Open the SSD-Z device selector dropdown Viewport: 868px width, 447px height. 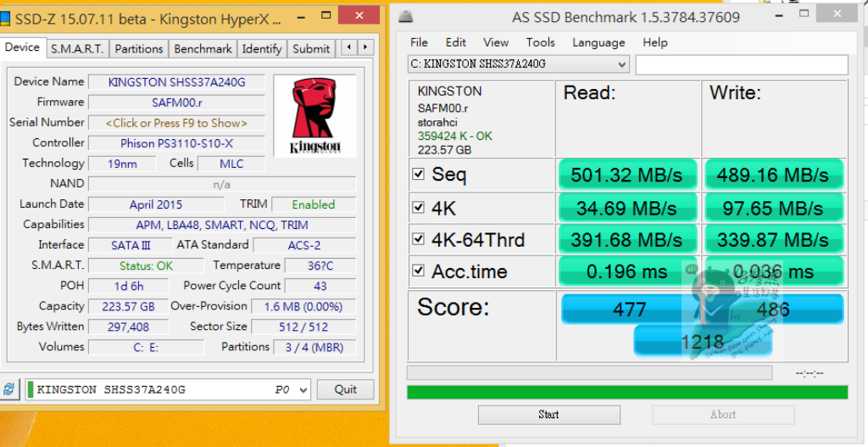point(169,389)
